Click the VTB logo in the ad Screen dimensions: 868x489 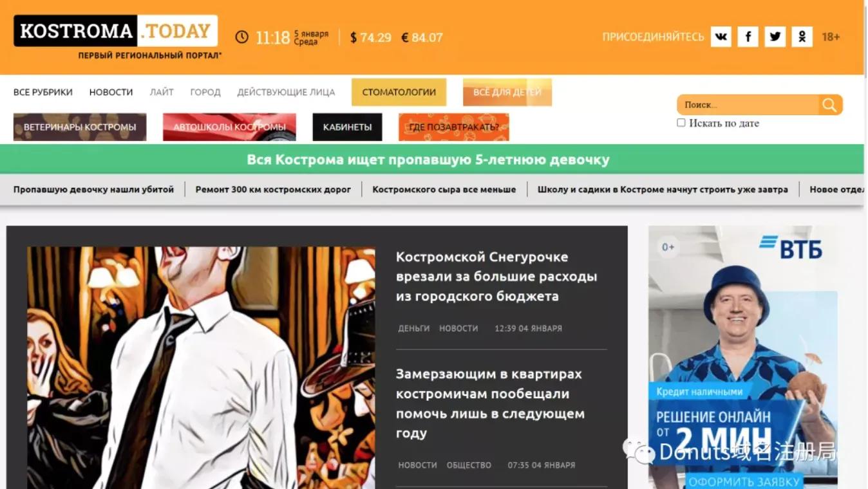[x=791, y=247]
